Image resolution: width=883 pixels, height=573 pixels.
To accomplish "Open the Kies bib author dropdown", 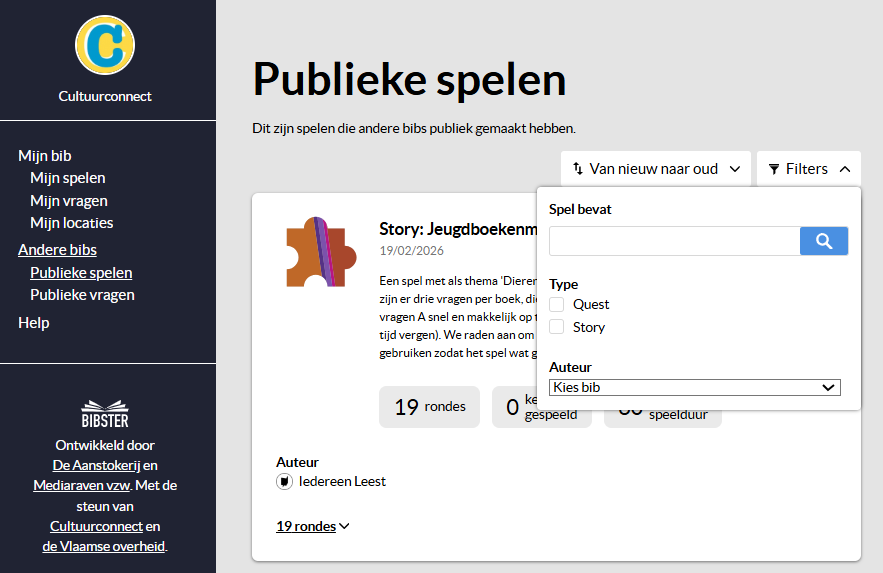I will 695,387.
